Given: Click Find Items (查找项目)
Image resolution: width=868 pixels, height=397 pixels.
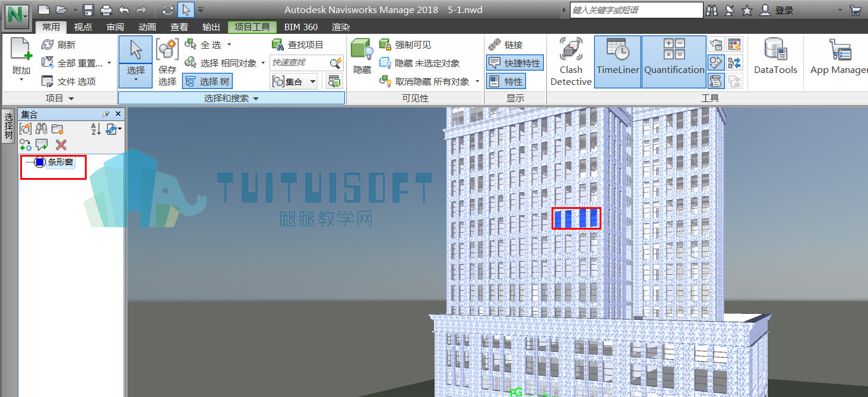Looking at the screenshot, I should click(x=298, y=45).
